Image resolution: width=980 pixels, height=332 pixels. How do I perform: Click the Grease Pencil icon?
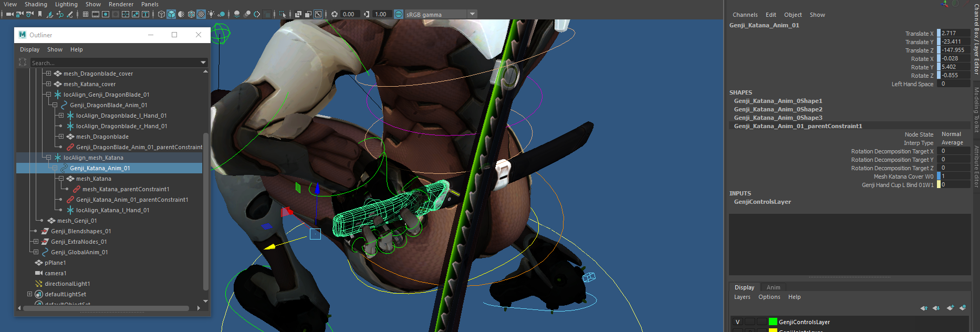[x=69, y=14]
